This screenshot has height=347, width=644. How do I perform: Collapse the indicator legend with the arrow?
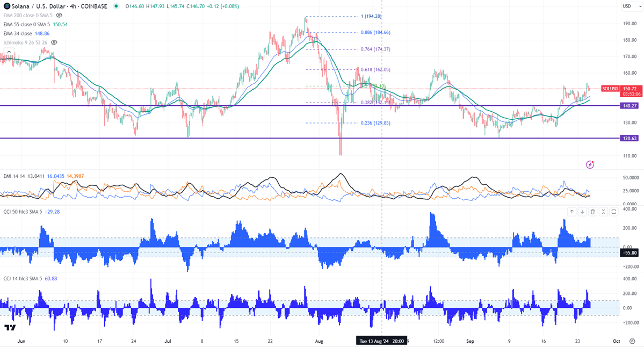[9, 52]
